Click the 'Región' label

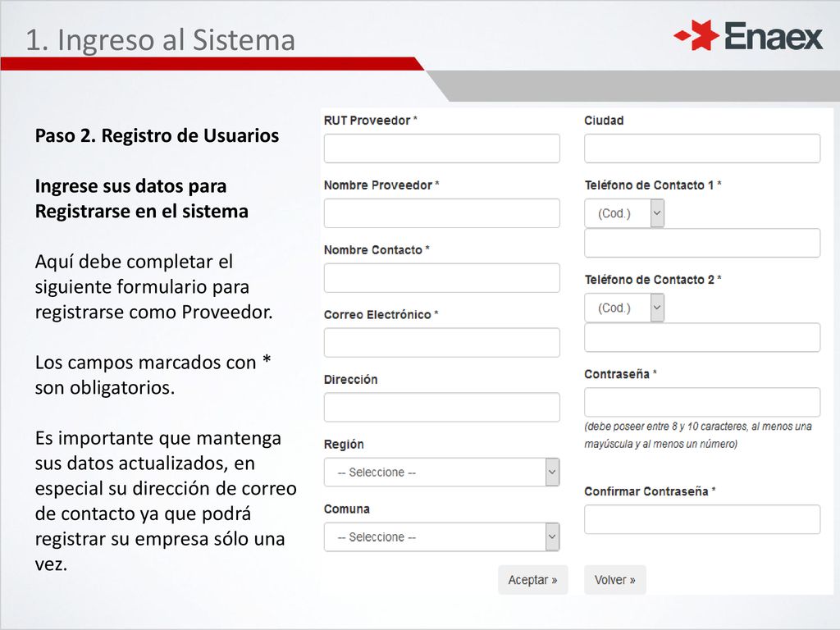(344, 444)
